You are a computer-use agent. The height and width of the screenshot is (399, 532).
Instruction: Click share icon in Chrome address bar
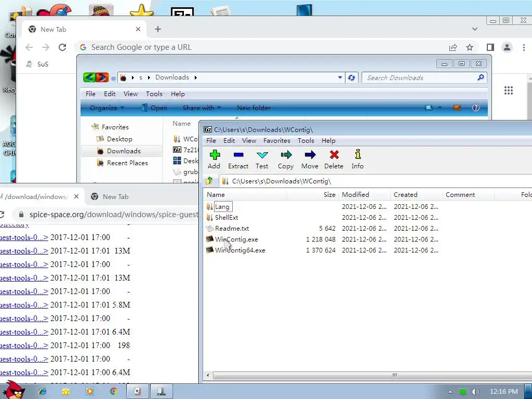[453, 47]
